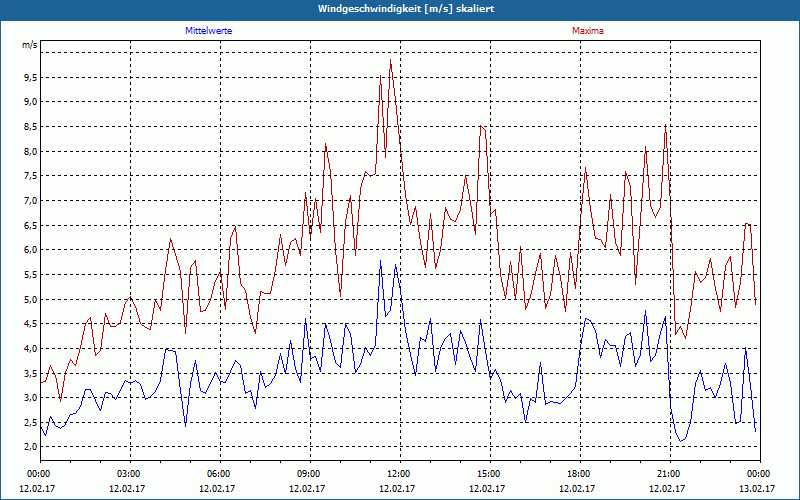Screen dimensions: 800x500
Task: Click the 7,5 y-axis value
Action: point(30,176)
